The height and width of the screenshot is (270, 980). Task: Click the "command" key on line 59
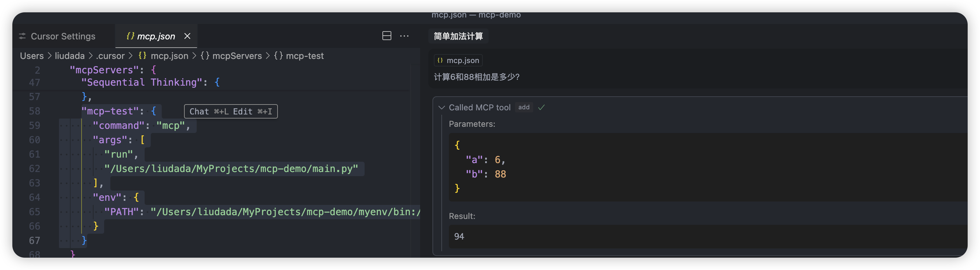[119, 125]
